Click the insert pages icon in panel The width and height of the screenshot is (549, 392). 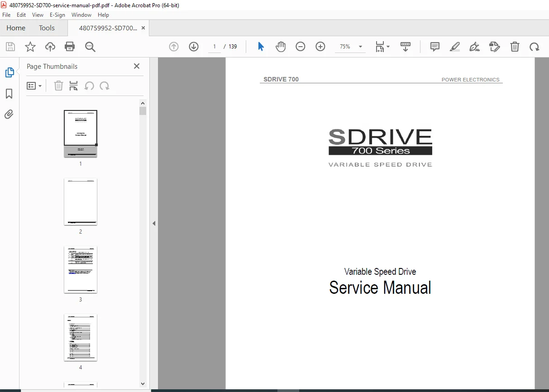73,86
